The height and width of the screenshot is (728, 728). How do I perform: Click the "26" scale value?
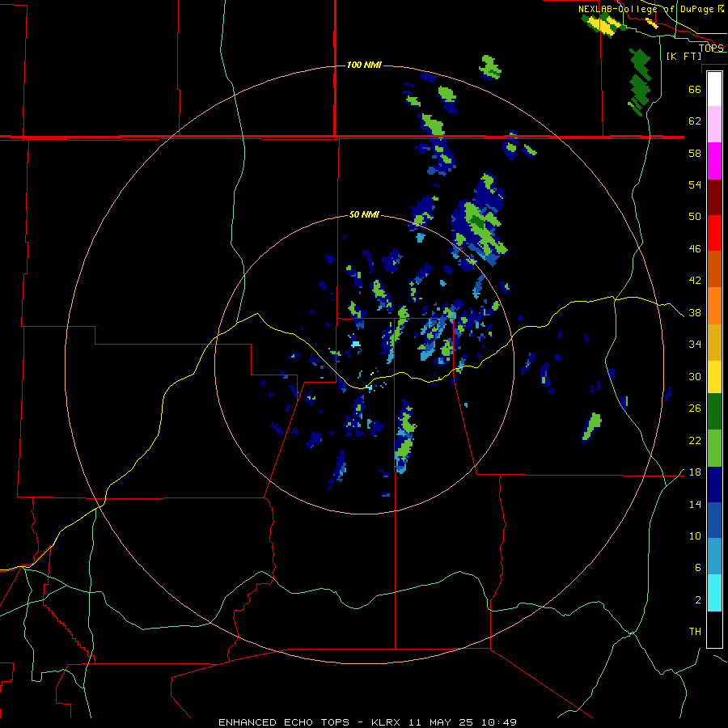click(695, 408)
